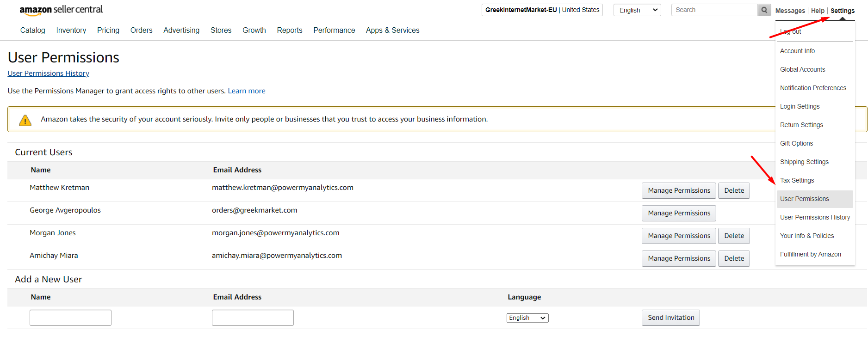The height and width of the screenshot is (342, 868).
Task: Click the name Matthew Kretman
Action: [60, 188]
